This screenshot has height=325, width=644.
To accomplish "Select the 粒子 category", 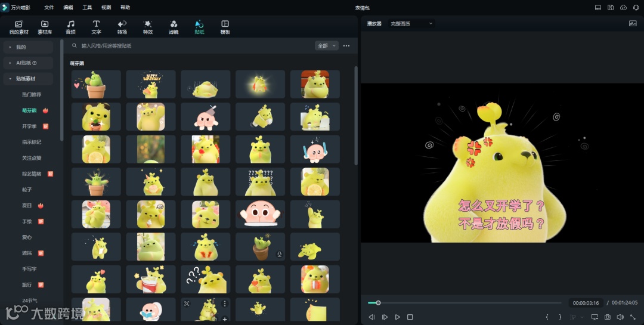I will pyautogui.click(x=27, y=190).
